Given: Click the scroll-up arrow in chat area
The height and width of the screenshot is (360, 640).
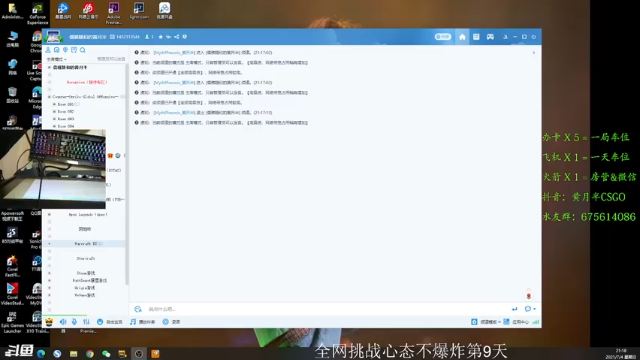Looking at the screenshot, I should [533, 53].
